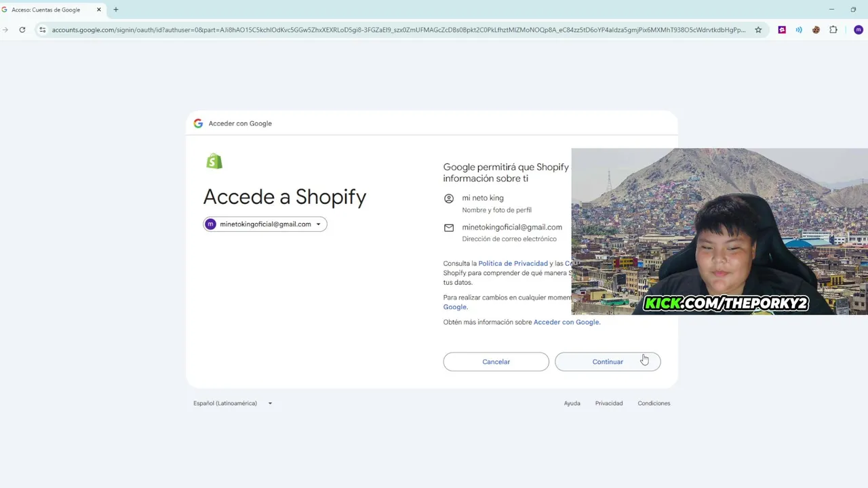Click the Condiciones footer link

pos(654,403)
